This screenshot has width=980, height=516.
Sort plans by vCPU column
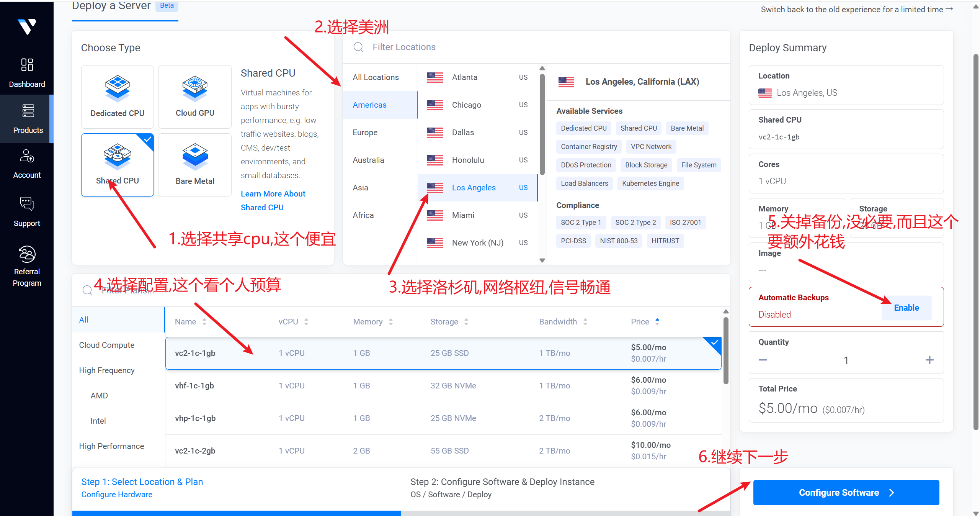click(293, 322)
